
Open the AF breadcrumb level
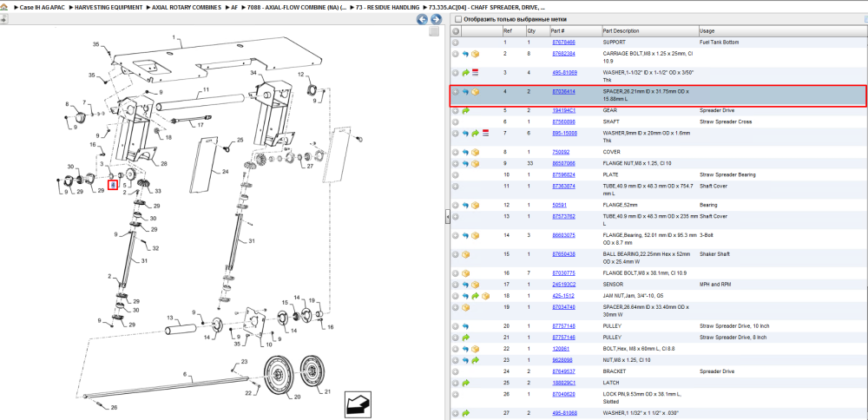234,8
